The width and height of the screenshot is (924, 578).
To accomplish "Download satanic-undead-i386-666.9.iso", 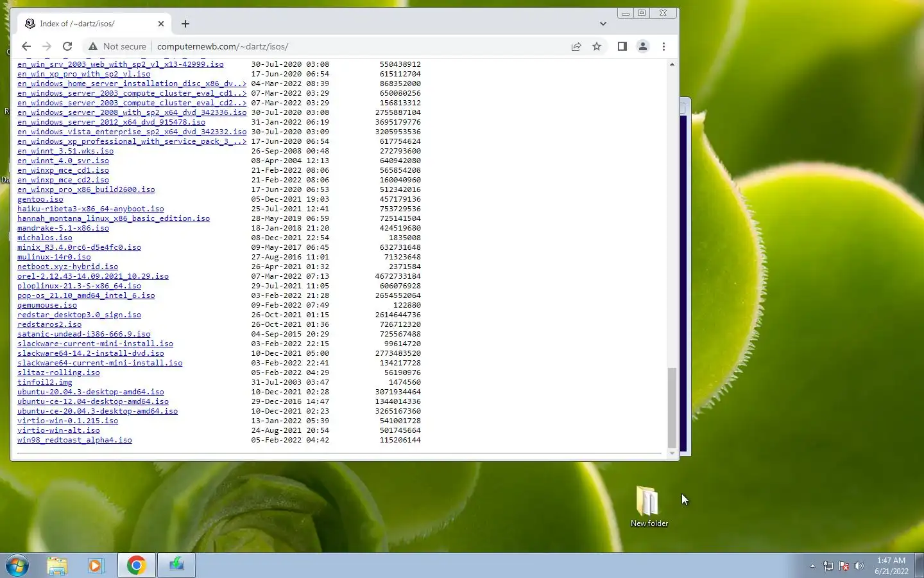I will (x=83, y=334).
